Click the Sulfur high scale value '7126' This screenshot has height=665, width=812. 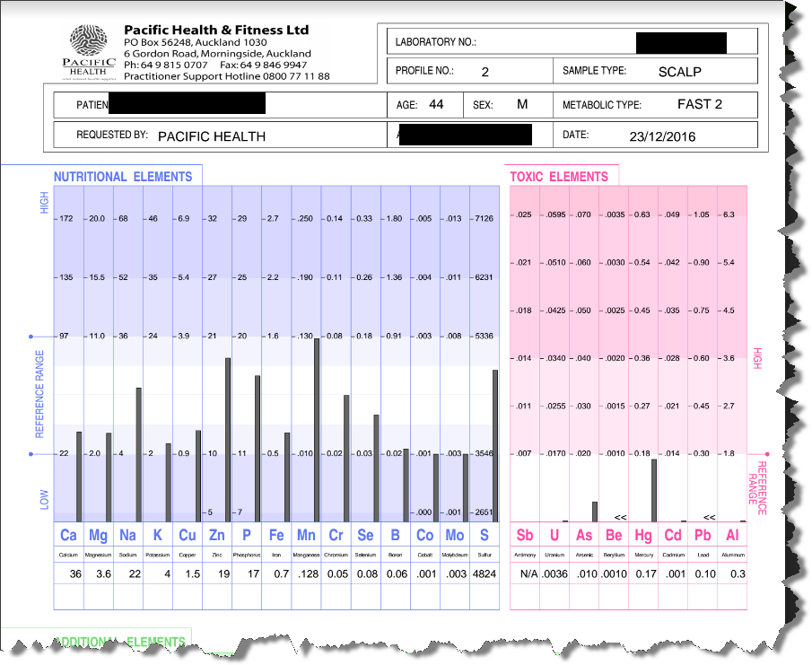(485, 219)
